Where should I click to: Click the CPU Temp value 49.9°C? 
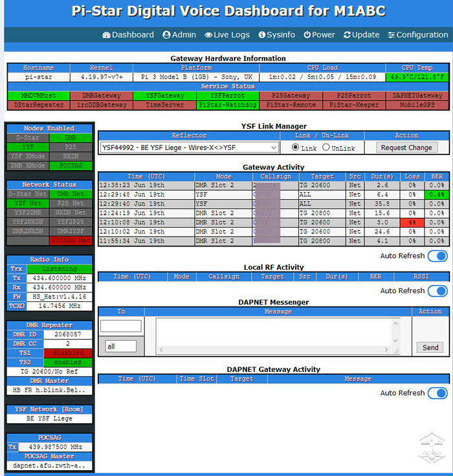pyautogui.click(x=417, y=77)
